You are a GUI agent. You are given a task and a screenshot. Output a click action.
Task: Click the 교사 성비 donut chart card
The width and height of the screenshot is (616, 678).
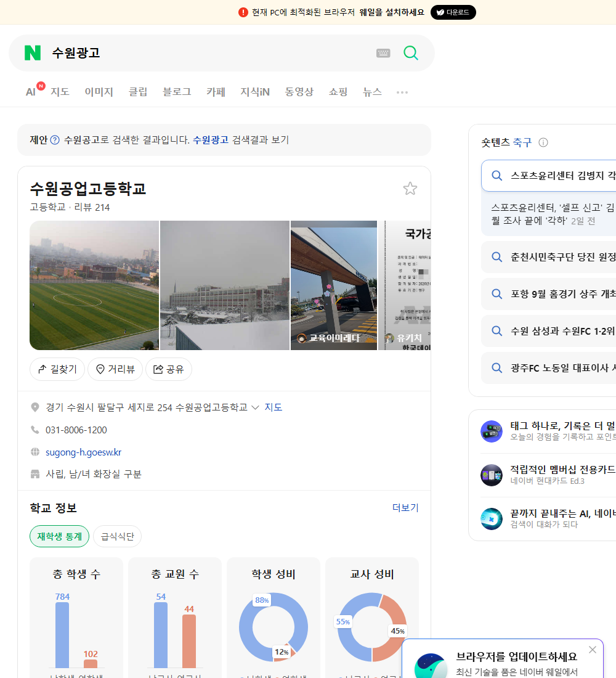click(x=372, y=618)
